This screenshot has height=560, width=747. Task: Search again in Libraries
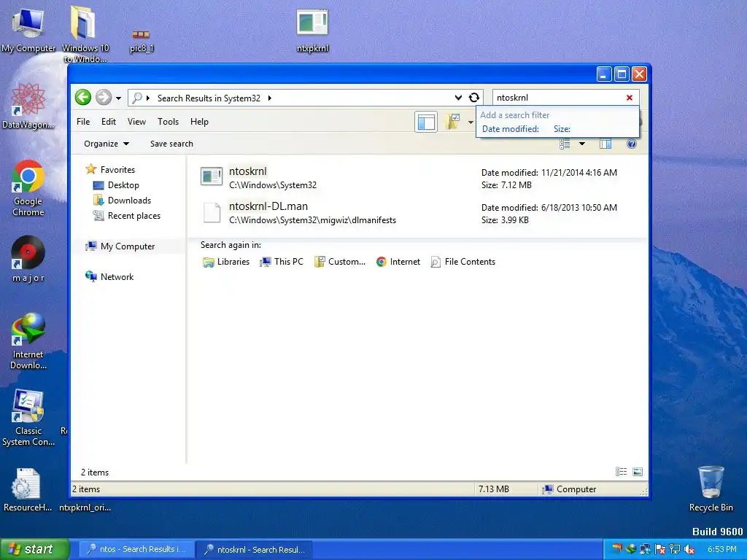coord(226,262)
